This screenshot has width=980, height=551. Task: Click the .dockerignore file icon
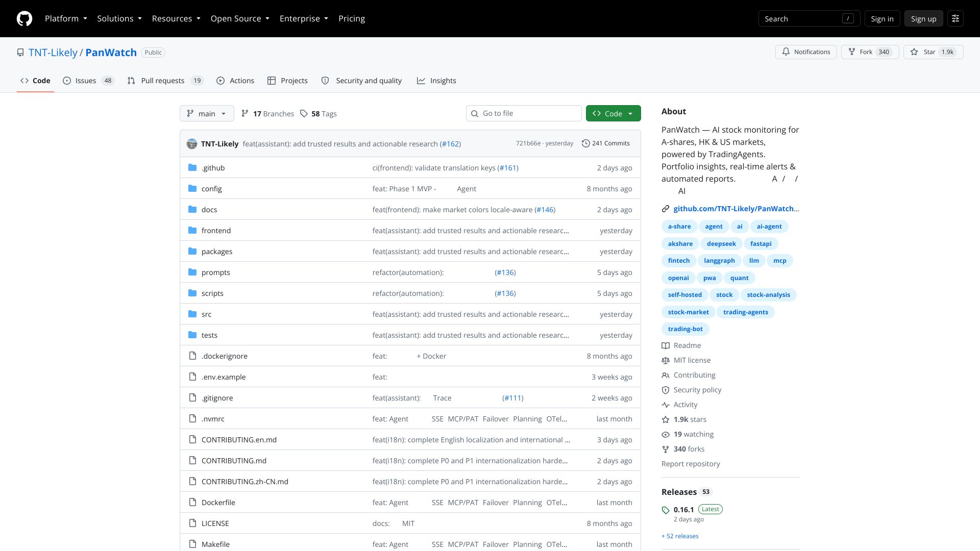point(192,356)
